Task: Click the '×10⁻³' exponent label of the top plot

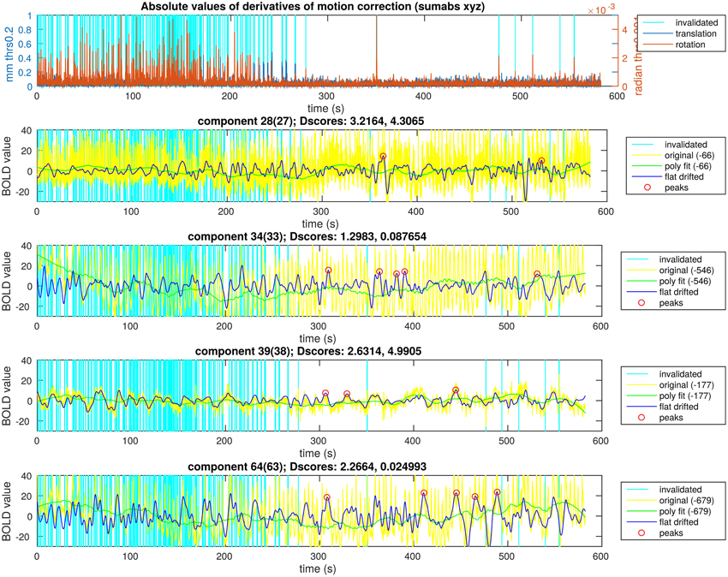Action: pyautogui.click(x=602, y=10)
